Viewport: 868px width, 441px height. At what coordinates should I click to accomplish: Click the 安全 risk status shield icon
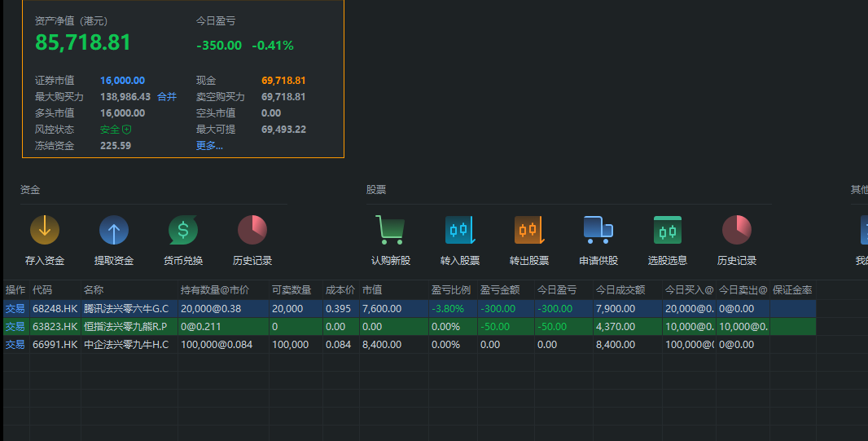(127, 129)
